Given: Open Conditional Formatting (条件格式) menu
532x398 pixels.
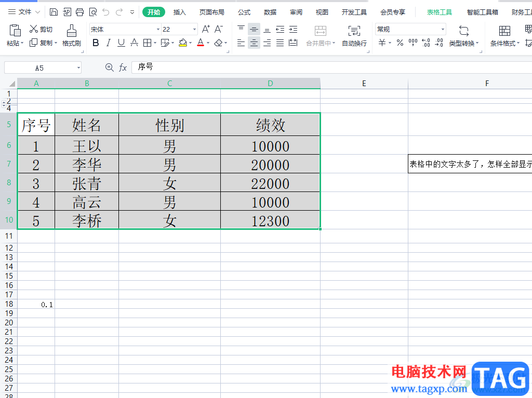Looking at the screenshot, I should [x=505, y=36].
